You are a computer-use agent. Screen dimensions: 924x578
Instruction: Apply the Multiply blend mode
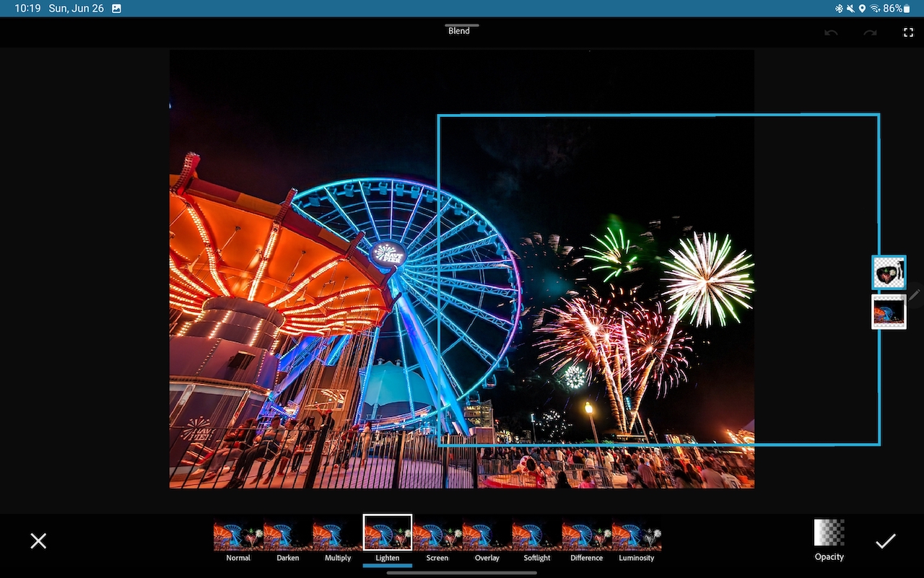pos(337,538)
